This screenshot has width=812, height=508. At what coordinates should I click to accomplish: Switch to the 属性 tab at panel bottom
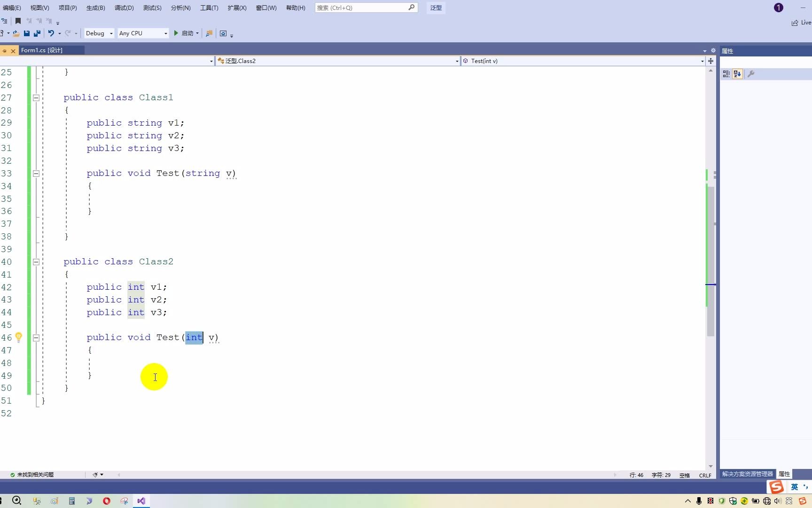(784, 474)
